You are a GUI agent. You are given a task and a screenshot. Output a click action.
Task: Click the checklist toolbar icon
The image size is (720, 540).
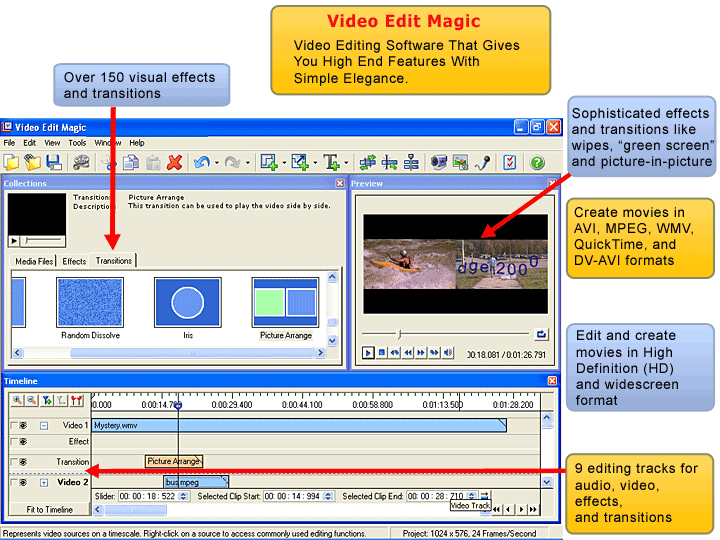tap(510, 162)
